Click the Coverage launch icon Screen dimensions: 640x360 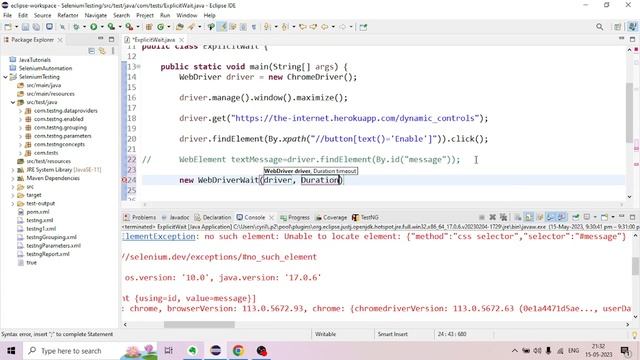[x=111, y=27]
